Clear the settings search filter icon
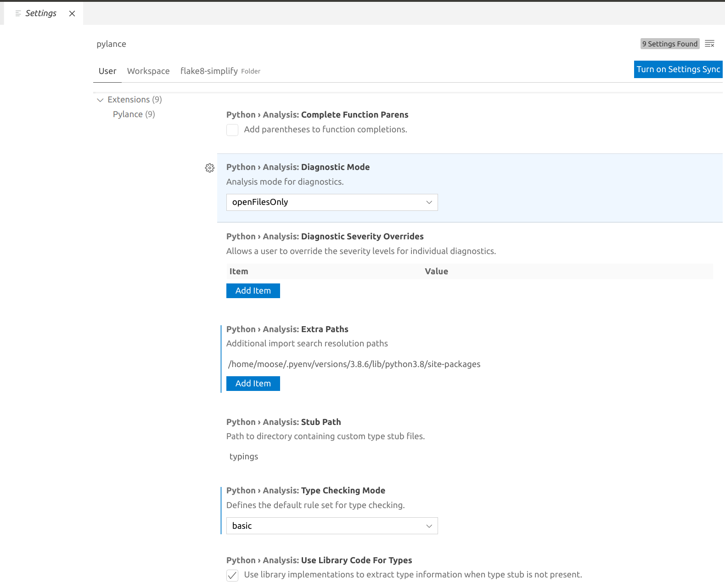 pos(709,44)
